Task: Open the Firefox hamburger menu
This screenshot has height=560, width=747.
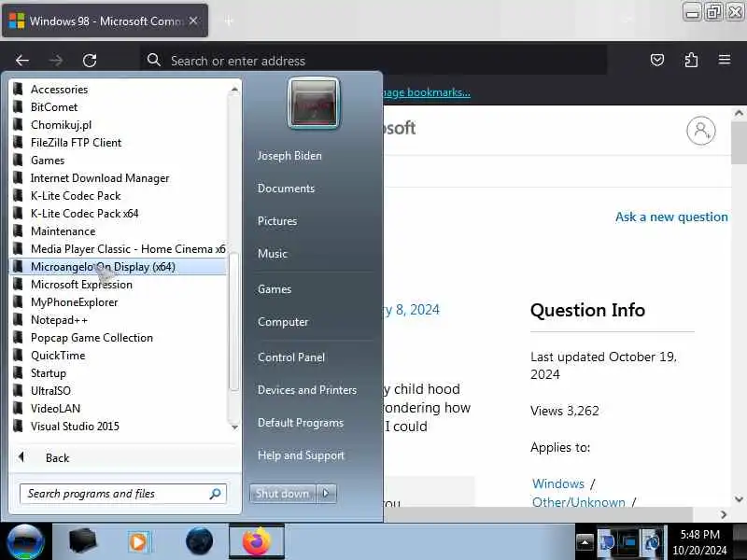Action: click(x=725, y=60)
